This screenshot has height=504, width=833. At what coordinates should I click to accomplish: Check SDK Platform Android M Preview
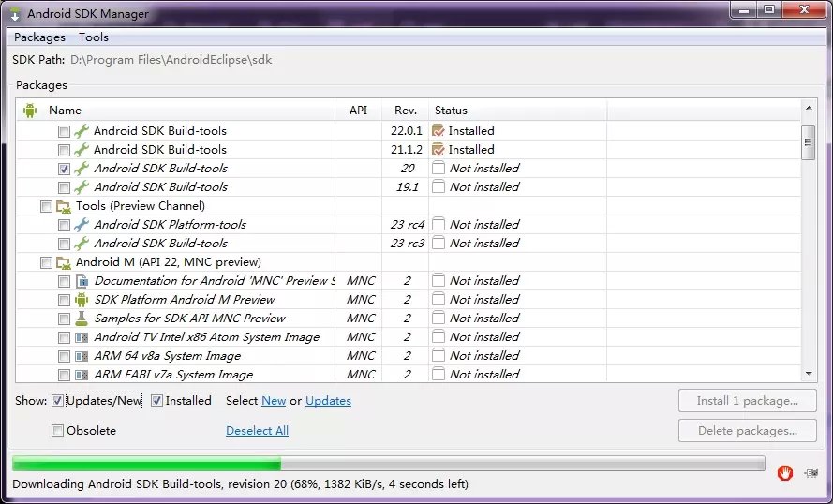point(64,300)
